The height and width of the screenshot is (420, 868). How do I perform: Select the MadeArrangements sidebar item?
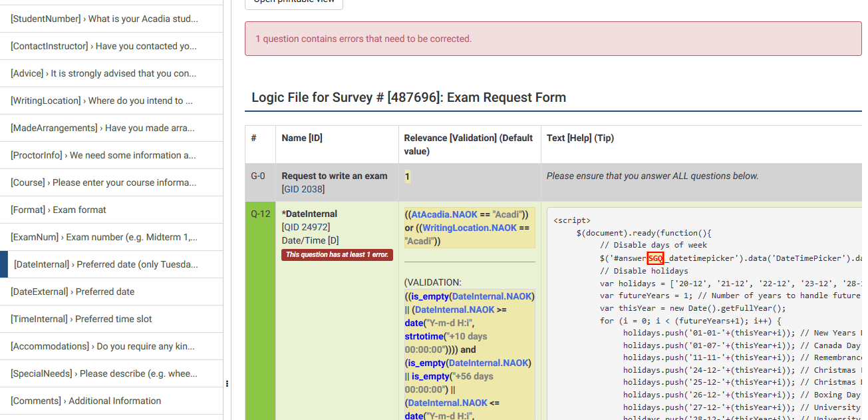(103, 128)
